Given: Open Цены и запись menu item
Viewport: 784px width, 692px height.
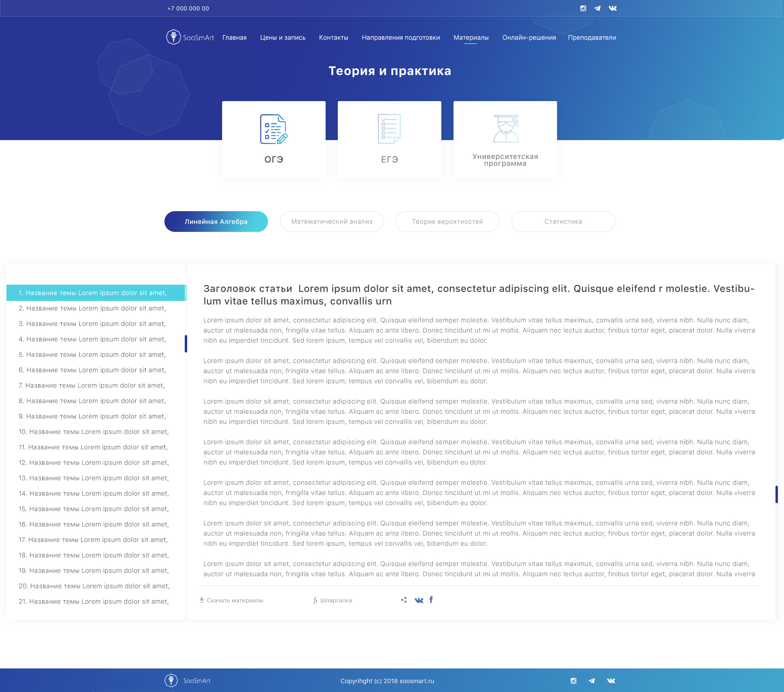Looking at the screenshot, I should (x=283, y=37).
